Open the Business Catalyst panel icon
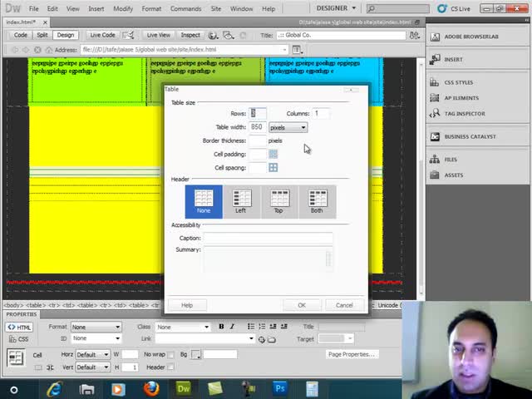532x399 pixels. click(435, 136)
